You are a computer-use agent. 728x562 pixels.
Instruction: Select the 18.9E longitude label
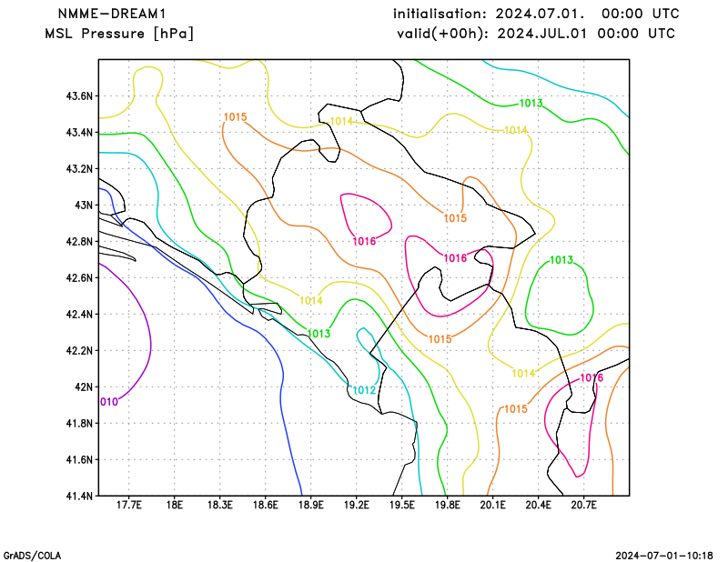click(311, 505)
